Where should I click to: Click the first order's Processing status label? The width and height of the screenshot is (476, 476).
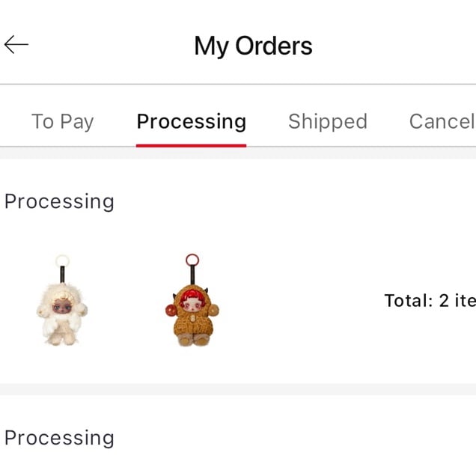coord(59,201)
